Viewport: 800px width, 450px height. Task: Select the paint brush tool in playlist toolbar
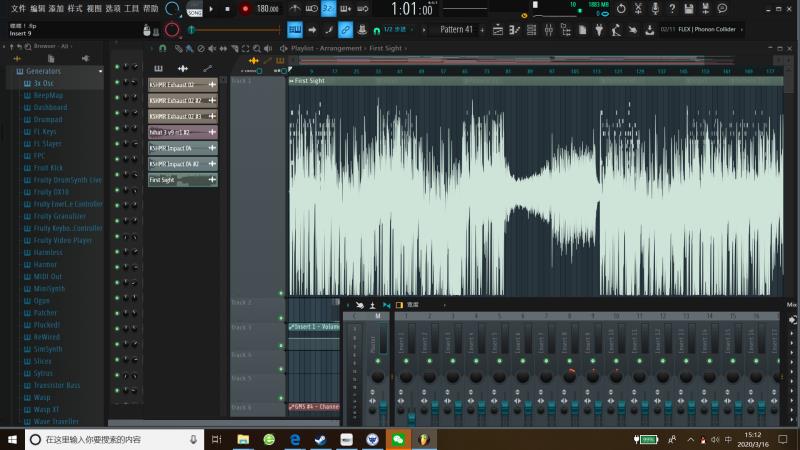click(x=189, y=49)
